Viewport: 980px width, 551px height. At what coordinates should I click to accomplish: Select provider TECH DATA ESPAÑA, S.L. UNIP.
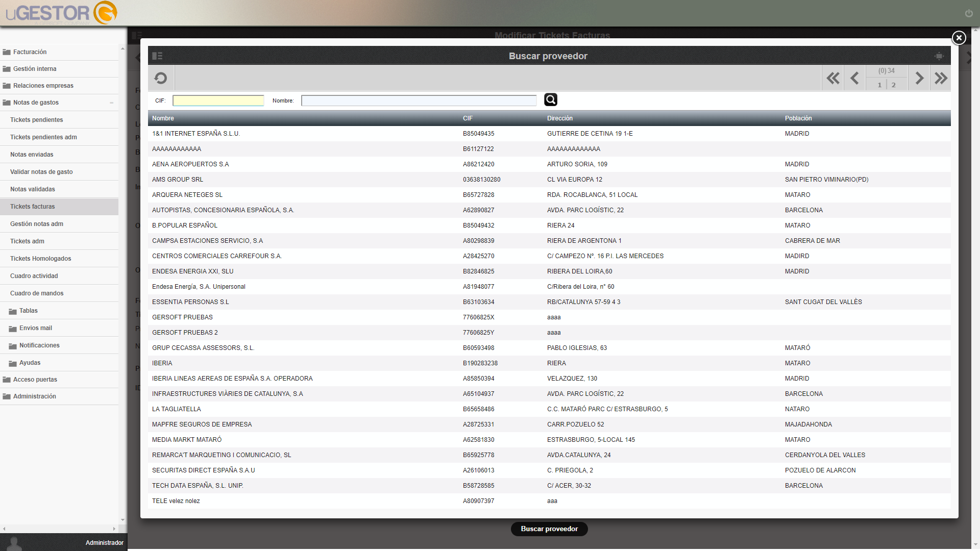(549, 486)
